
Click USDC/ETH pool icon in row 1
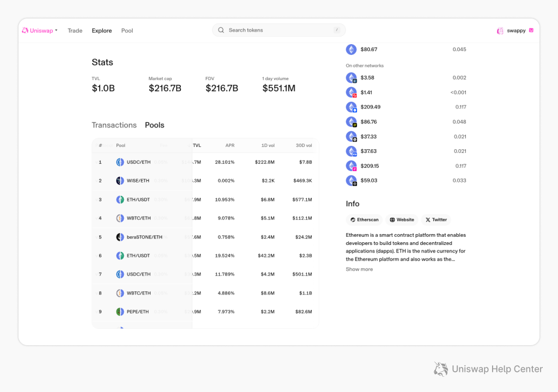120,162
